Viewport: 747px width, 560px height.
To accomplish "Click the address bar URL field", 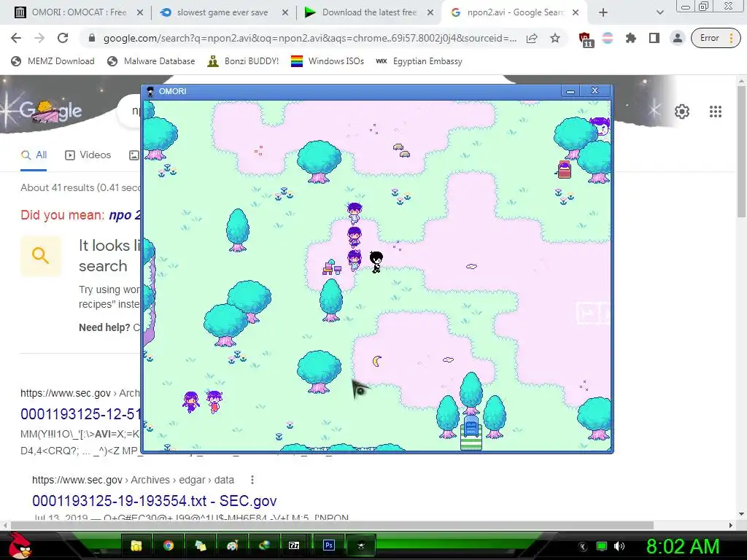I will pos(309,38).
